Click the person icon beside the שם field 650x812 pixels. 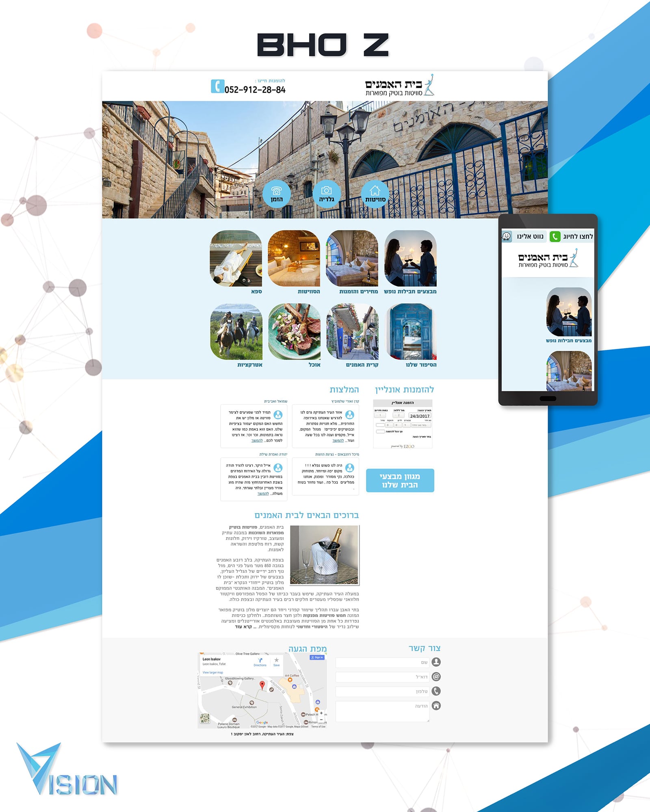[x=436, y=662]
